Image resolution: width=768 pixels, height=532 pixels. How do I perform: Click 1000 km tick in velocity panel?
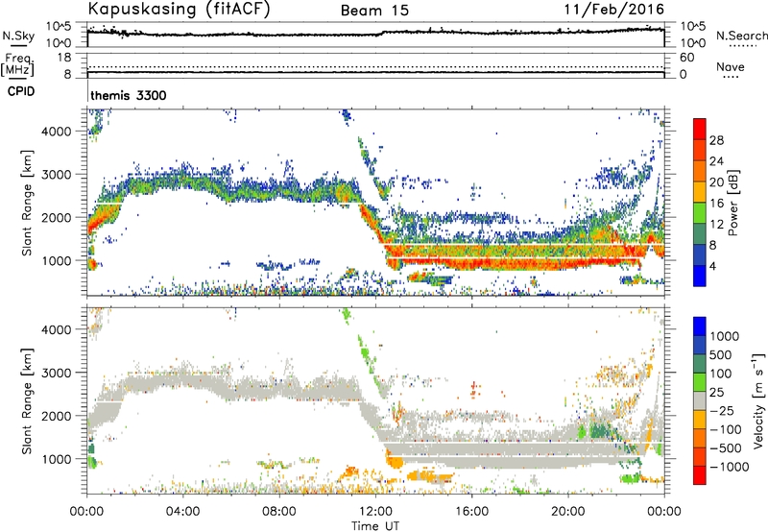tap(56, 459)
